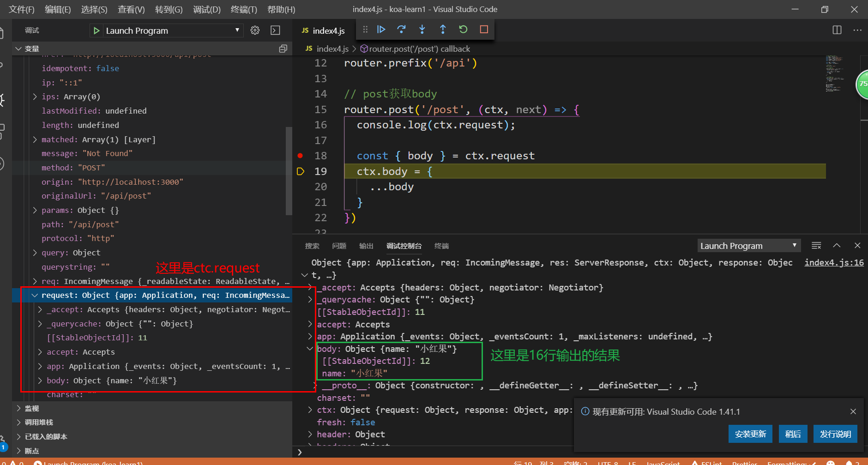Expand the matched: Array(1) variable

point(35,139)
